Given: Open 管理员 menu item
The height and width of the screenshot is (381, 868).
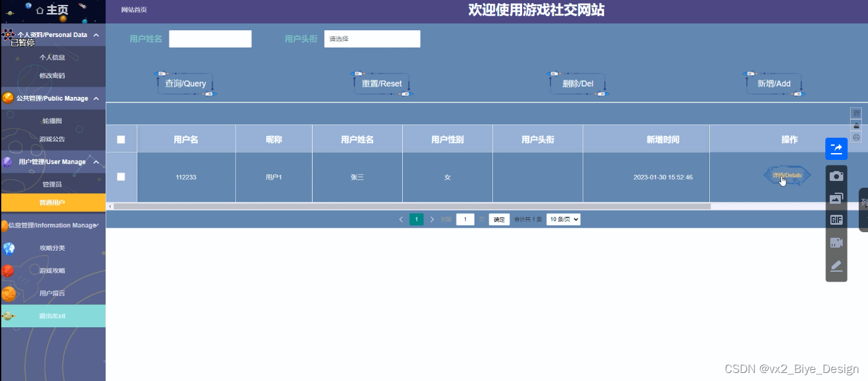Looking at the screenshot, I should pos(53,185).
